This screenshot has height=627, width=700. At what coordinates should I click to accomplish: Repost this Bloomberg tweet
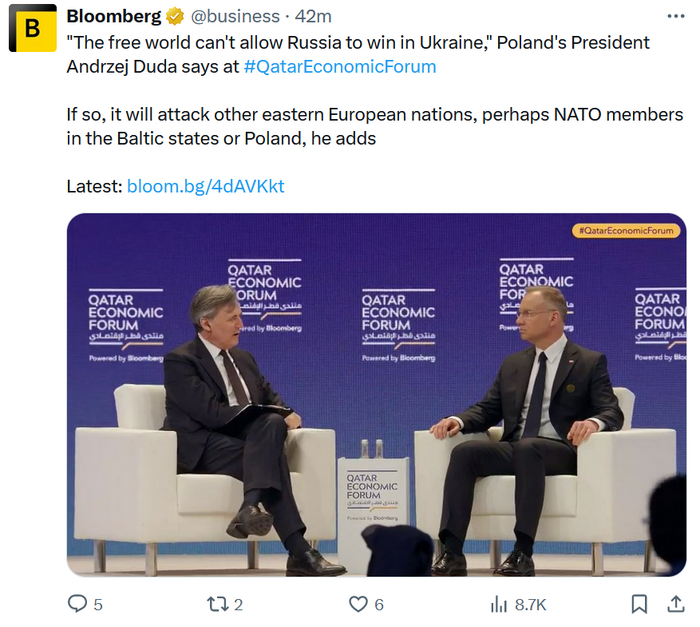[x=216, y=604]
